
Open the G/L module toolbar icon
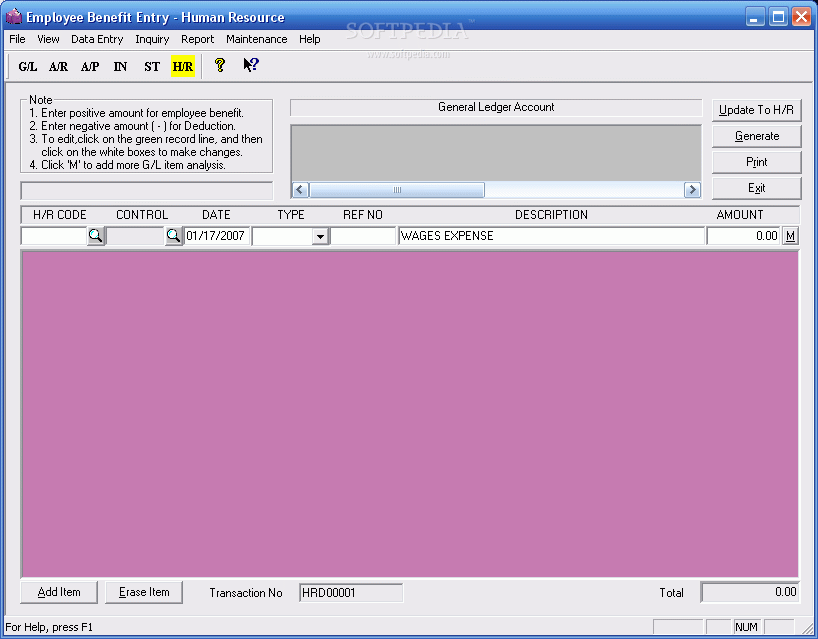[x=27, y=66]
